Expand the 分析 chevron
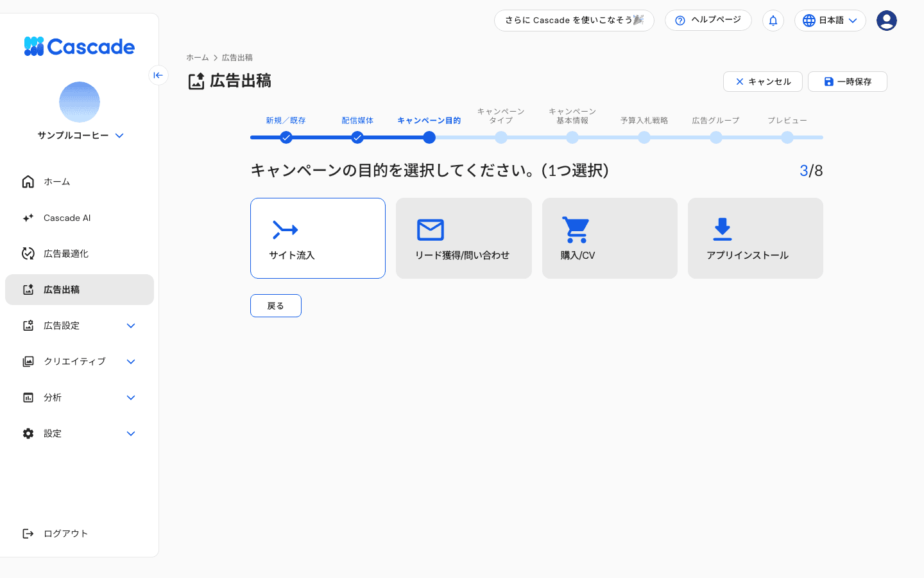Image resolution: width=924 pixels, height=578 pixels. click(x=131, y=398)
